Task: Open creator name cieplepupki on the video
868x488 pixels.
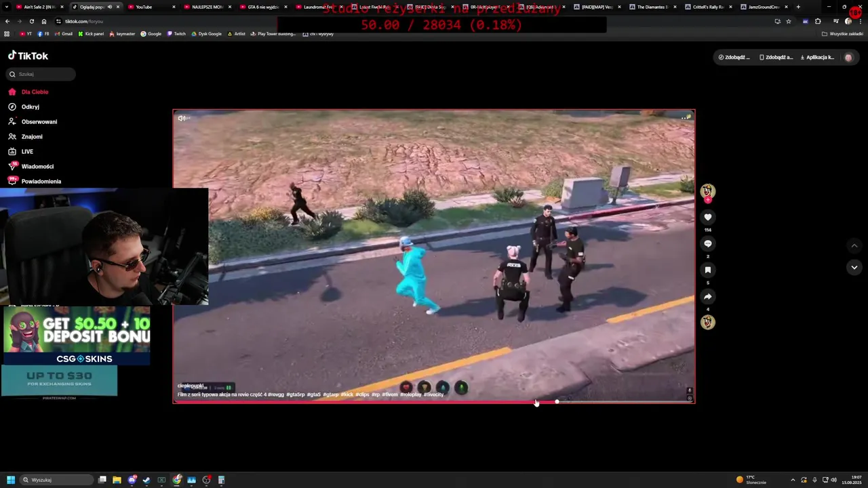Action: [x=191, y=386]
